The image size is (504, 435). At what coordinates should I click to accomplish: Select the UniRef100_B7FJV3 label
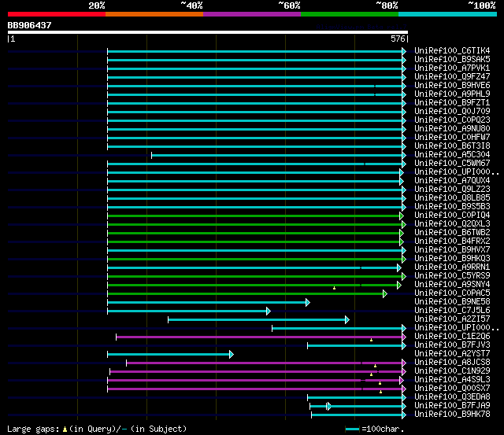(x=452, y=345)
